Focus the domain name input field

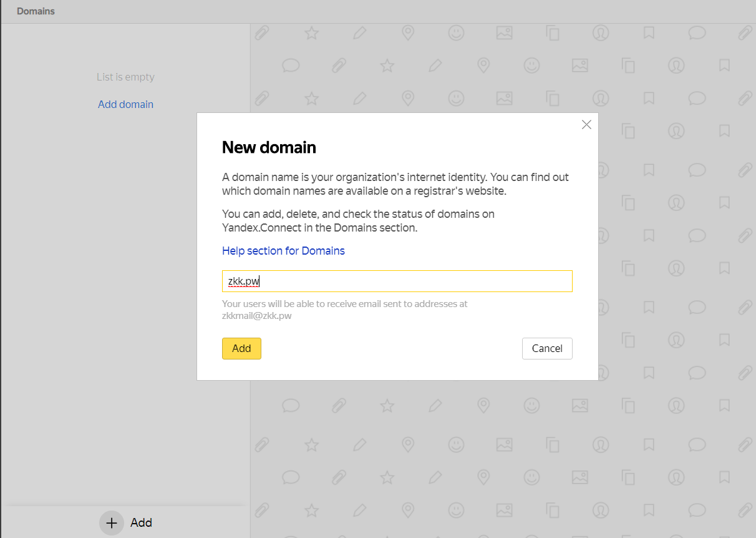(397, 281)
